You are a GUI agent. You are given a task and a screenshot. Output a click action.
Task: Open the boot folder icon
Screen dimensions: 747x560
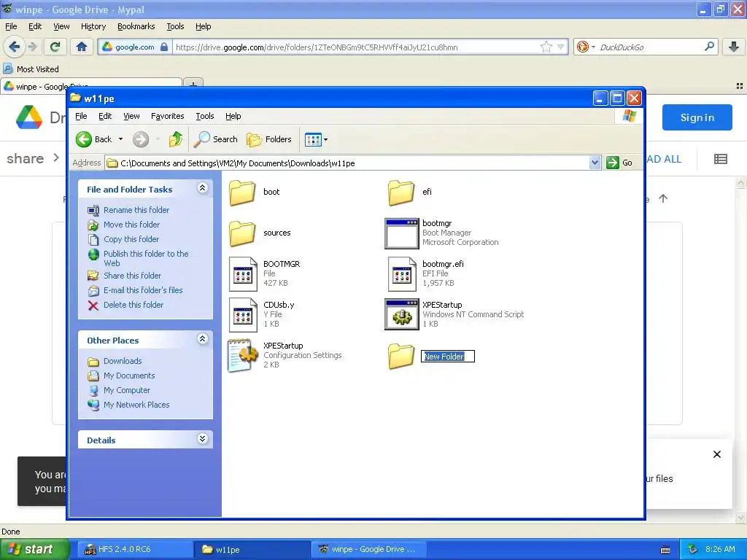pos(242,192)
